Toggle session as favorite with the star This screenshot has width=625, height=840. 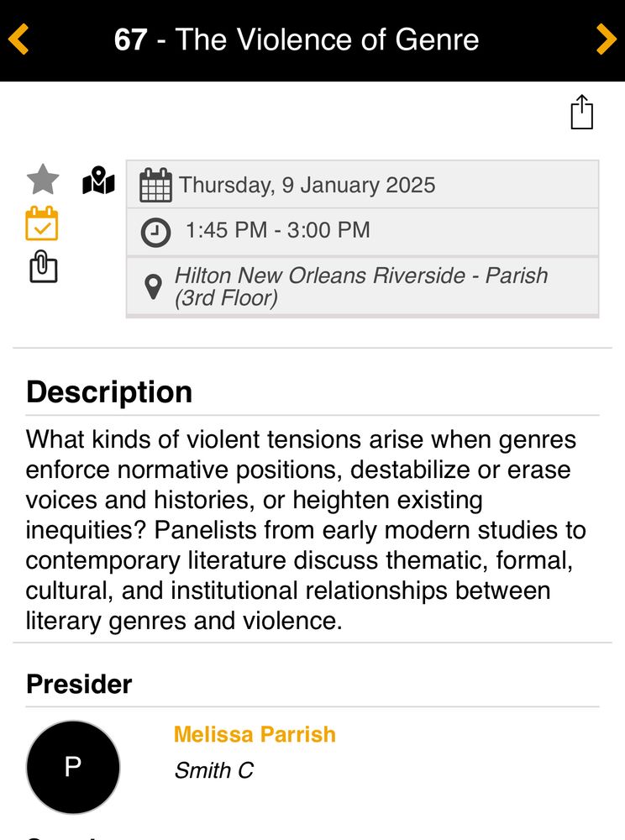coord(42,179)
